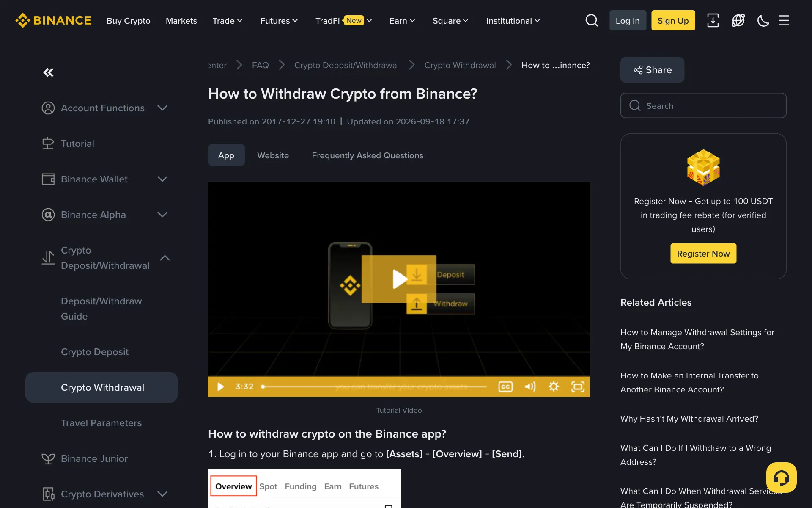Expand Binance Wallet section
812x508 pixels.
[162, 179]
